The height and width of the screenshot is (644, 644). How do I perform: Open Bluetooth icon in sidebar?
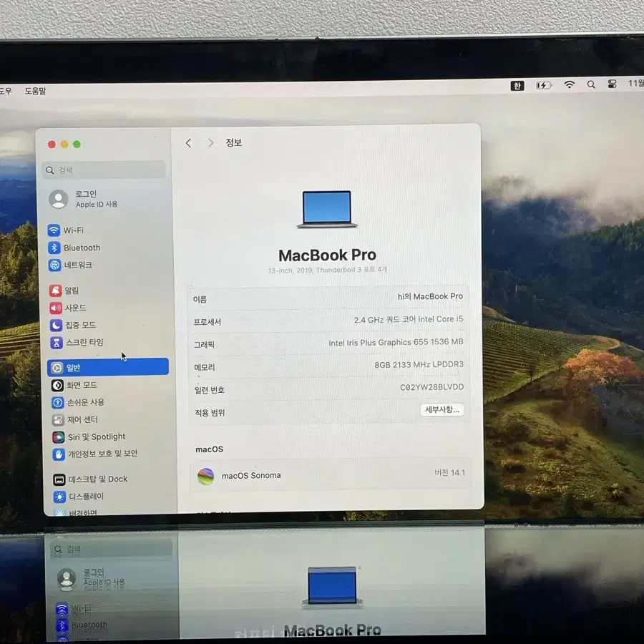[54, 248]
